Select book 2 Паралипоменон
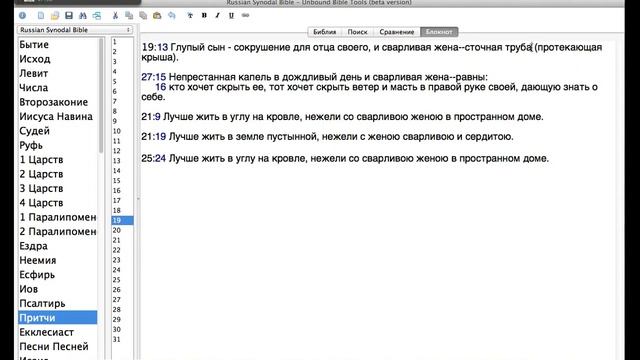 (x=58, y=231)
